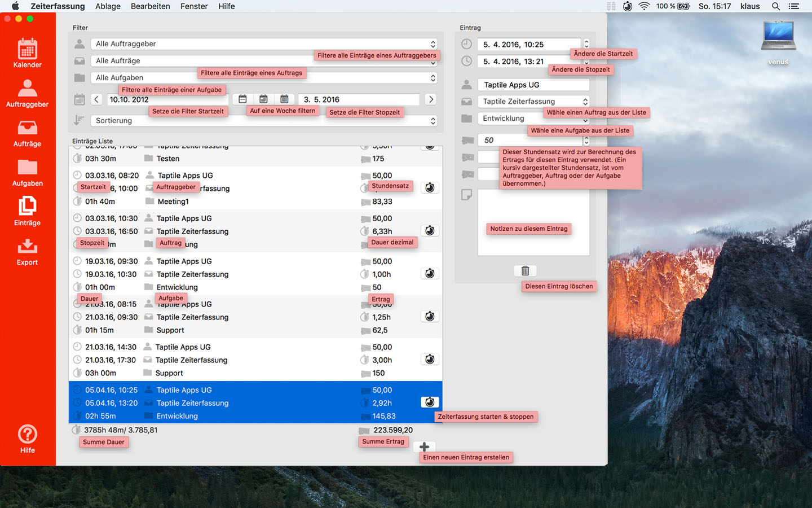Open the Taptile Zeiterfassung dropdown in Eintrag
This screenshot has height=508, width=812.
(x=533, y=102)
